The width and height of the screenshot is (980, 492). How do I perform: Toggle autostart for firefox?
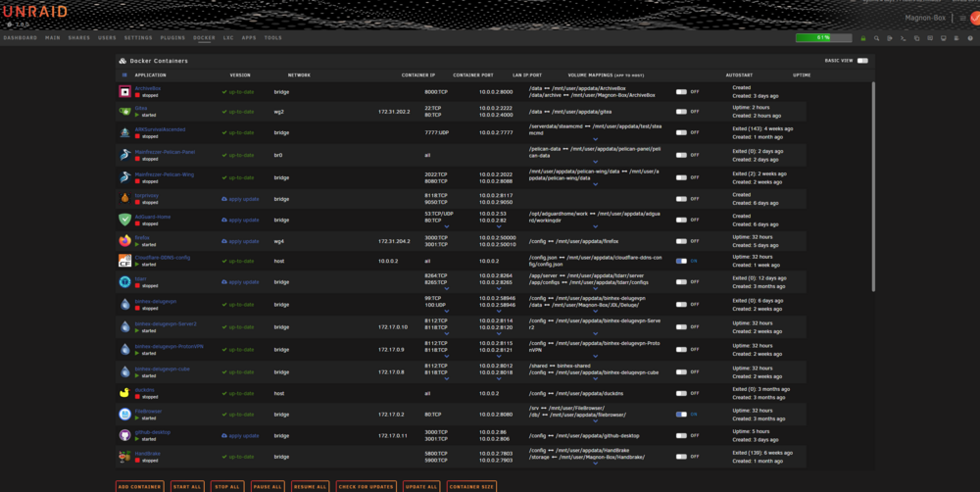point(681,241)
